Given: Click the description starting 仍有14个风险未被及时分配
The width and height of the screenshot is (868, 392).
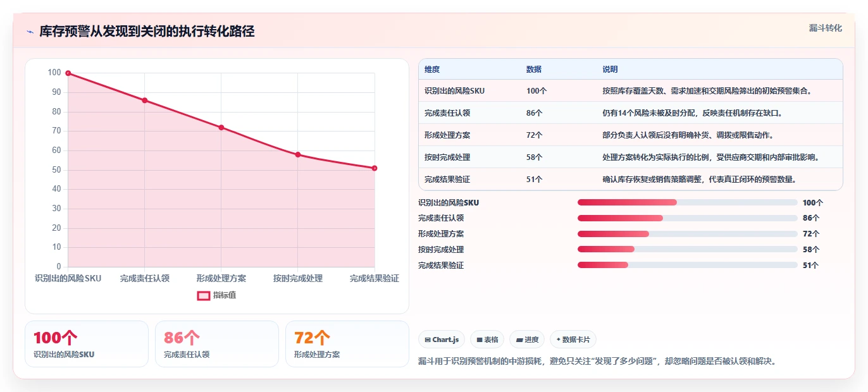Looking at the screenshot, I should click(x=692, y=113).
